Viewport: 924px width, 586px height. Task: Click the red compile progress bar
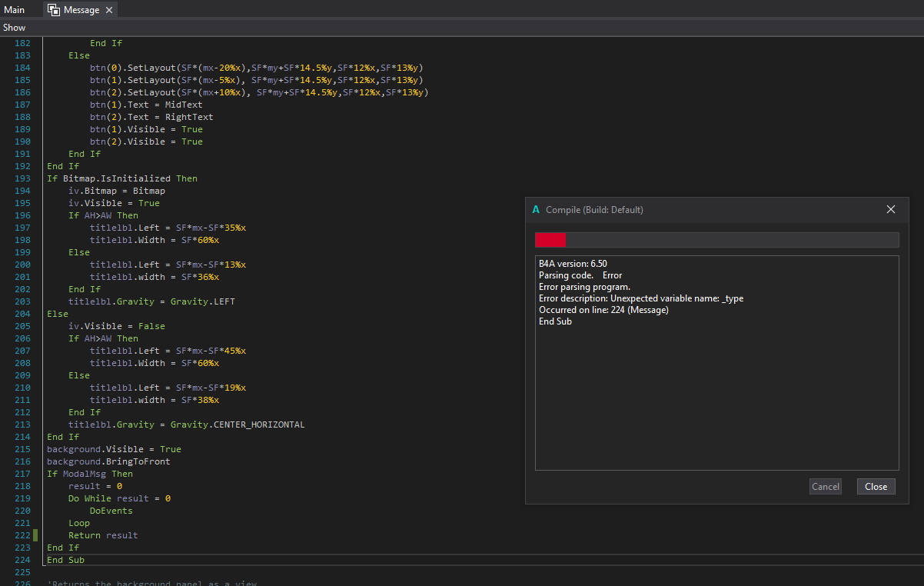point(550,240)
